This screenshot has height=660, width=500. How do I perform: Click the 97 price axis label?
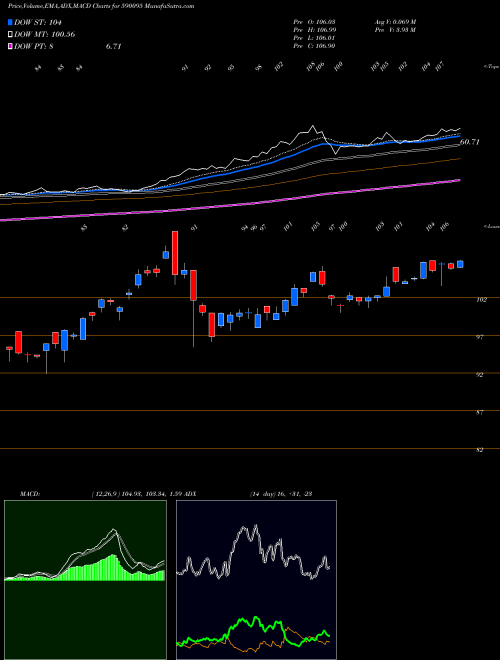coord(479,337)
